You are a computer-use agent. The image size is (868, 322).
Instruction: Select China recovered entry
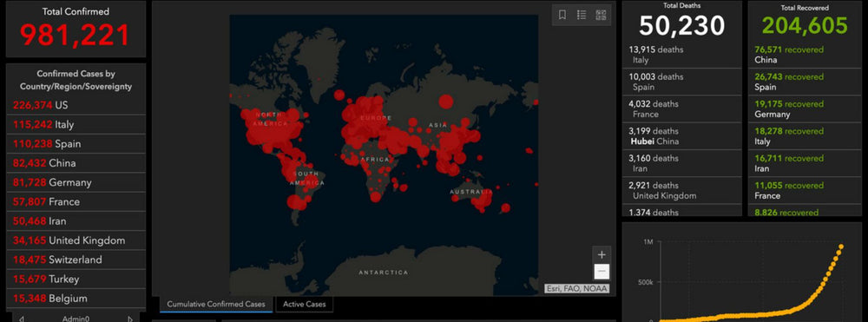803,55
